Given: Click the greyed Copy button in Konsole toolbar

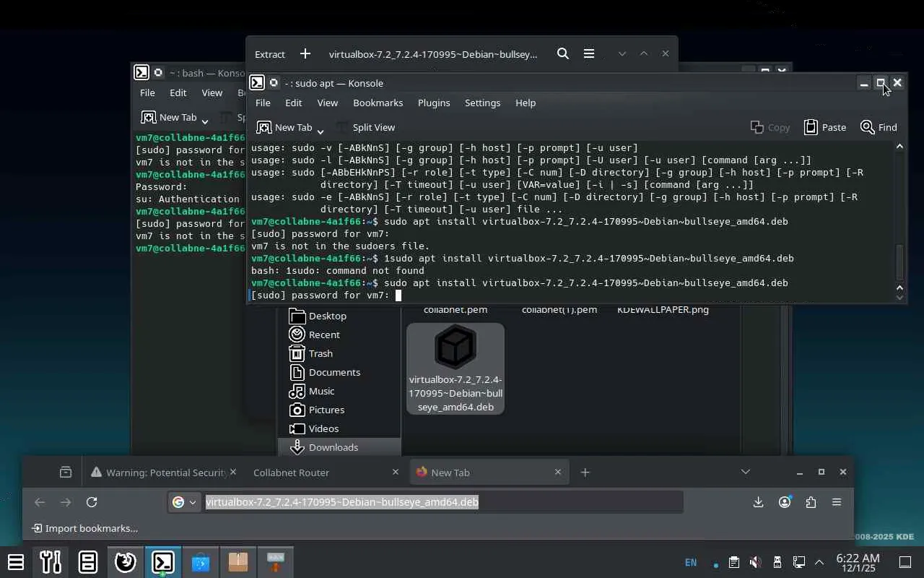Looking at the screenshot, I should point(770,127).
